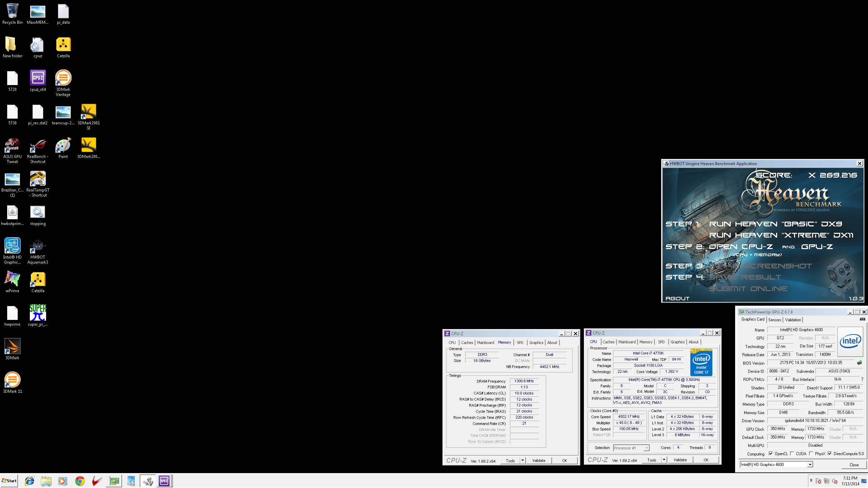Expand the GPU selection dropdown in GPU-Z
Image resolution: width=868 pixels, height=488 pixels.
810,465
